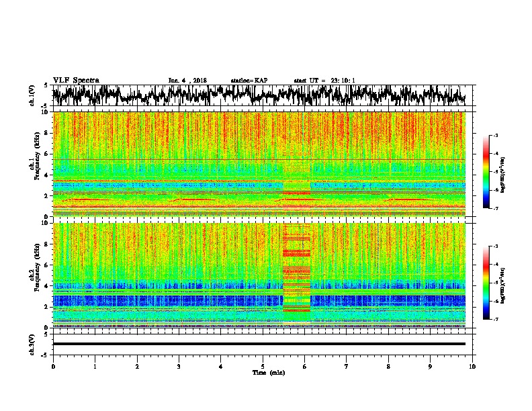Click time axis tick label "4"
This screenshot has width=532, height=411.
(221, 367)
